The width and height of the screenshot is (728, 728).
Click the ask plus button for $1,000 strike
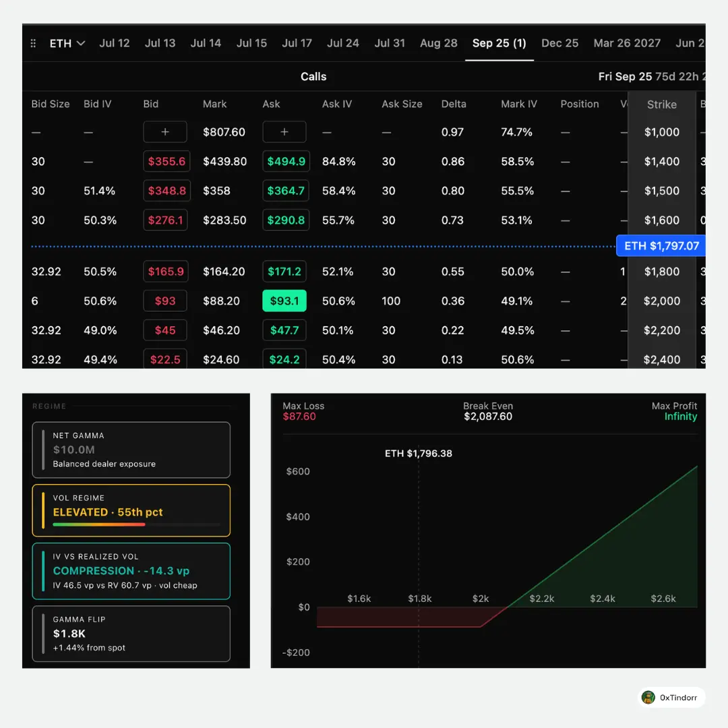(x=284, y=132)
